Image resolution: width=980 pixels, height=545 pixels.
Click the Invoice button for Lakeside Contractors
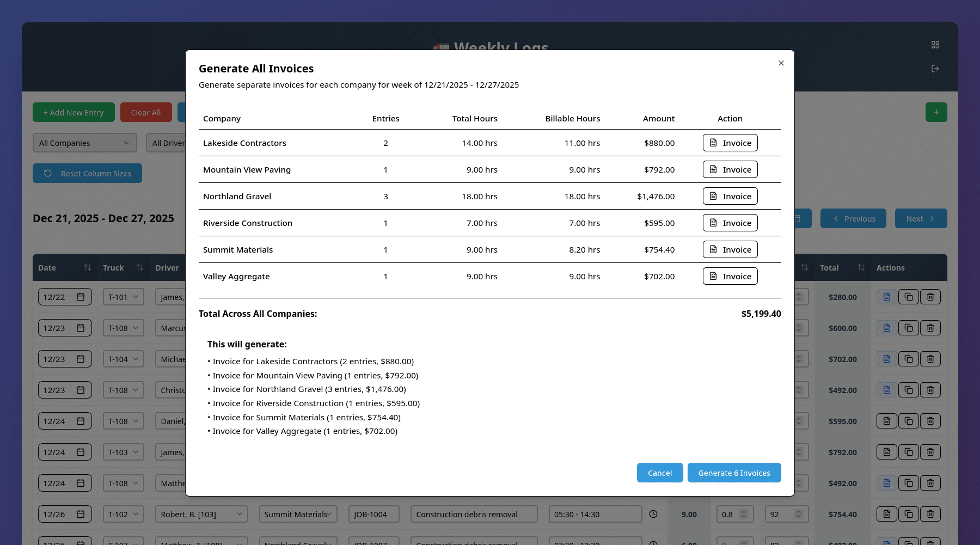(730, 143)
